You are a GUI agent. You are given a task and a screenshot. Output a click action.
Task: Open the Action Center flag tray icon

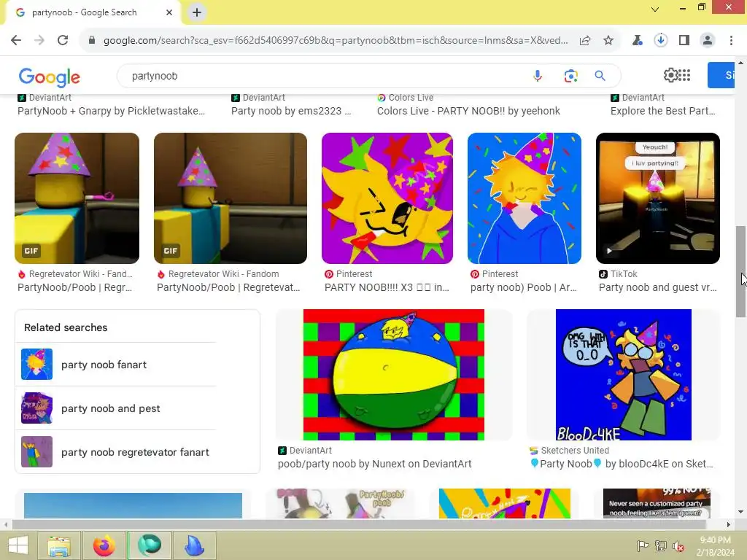tap(643, 546)
